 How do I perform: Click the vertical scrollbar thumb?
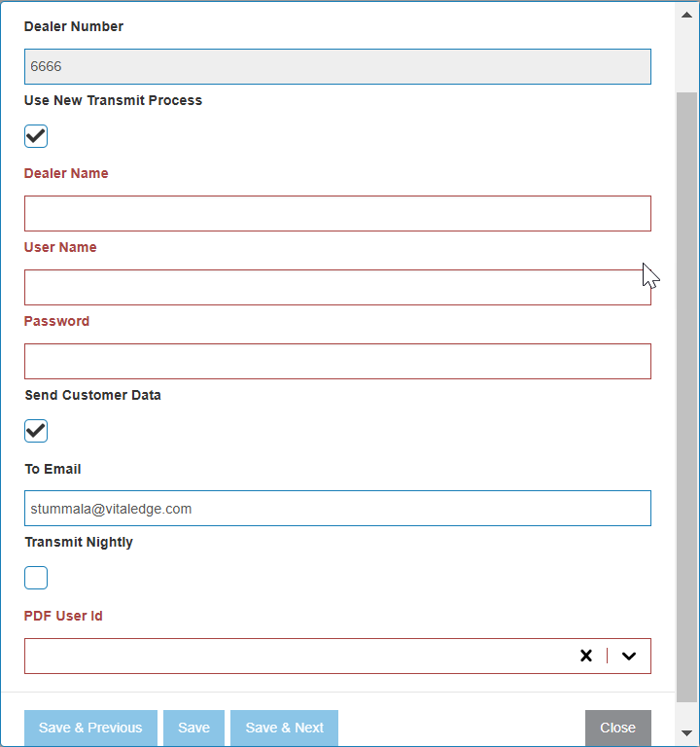(686, 397)
